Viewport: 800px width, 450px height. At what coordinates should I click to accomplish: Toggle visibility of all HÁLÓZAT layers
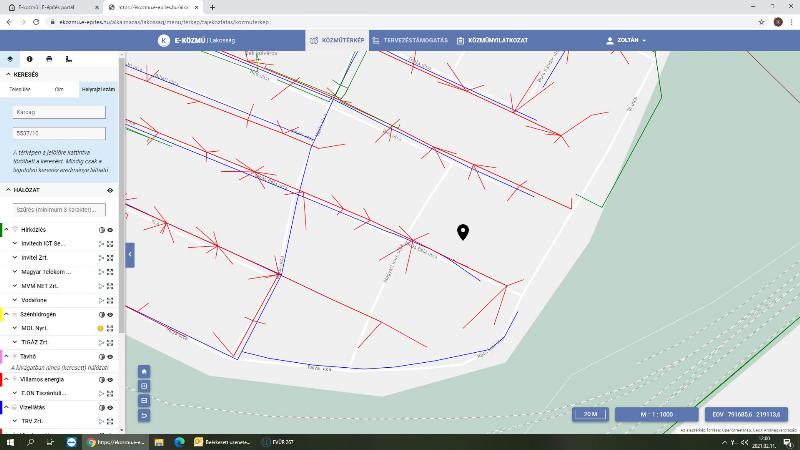point(110,190)
